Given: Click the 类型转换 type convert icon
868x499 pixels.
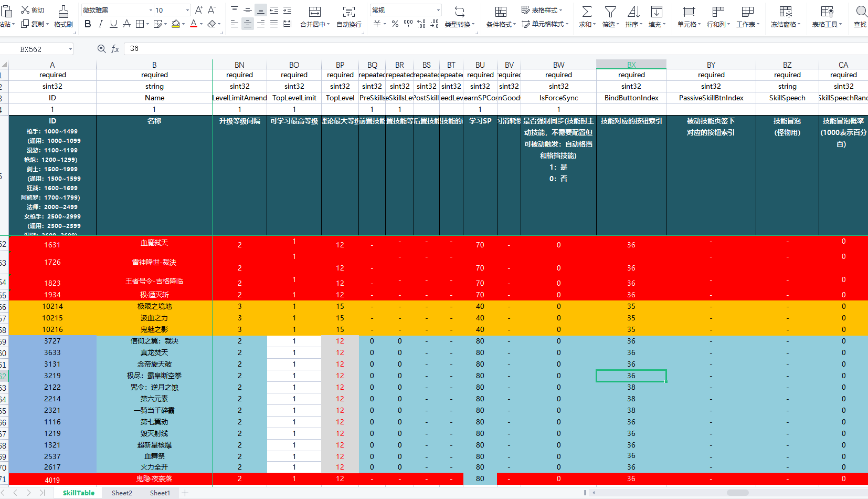Looking at the screenshot, I should point(459,11).
